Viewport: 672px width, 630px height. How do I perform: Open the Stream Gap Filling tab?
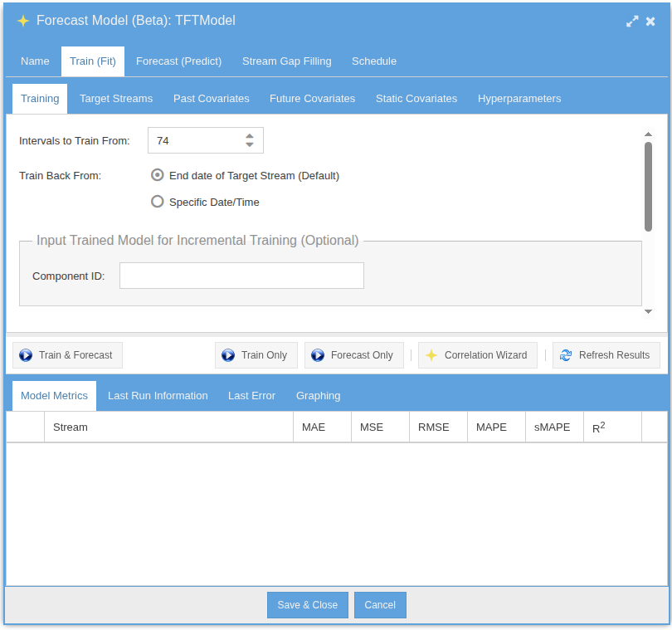[287, 61]
